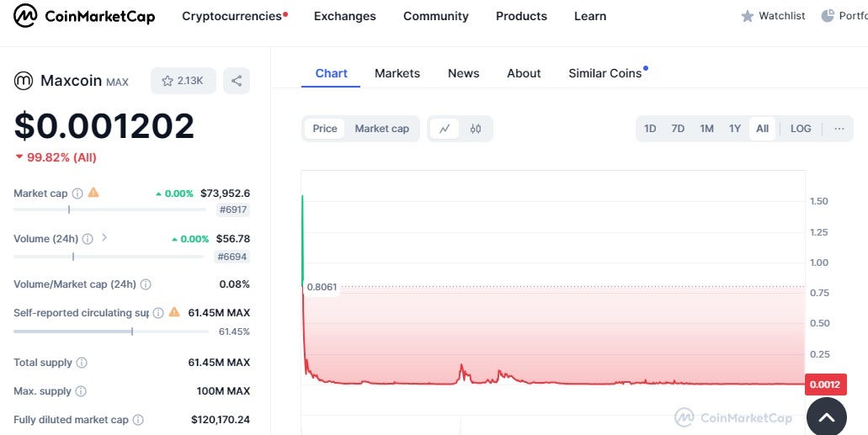Switch to the About tab
868x435 pixels.
click(524, 73)
